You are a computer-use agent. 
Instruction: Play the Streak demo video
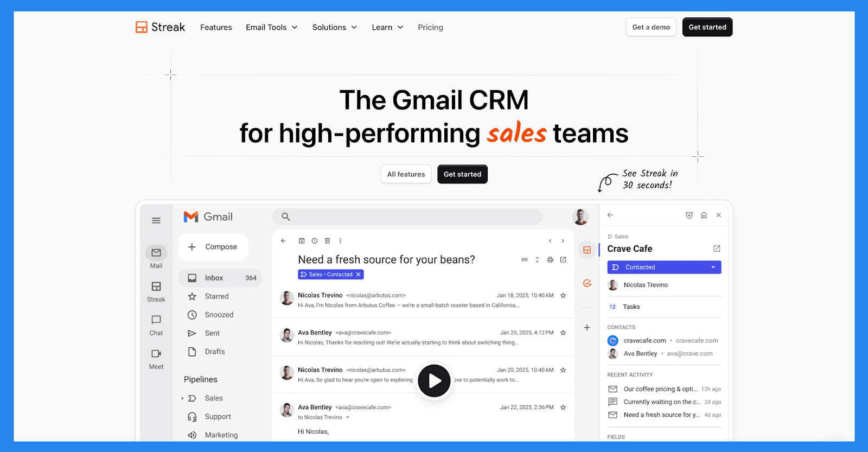point(434,381)
